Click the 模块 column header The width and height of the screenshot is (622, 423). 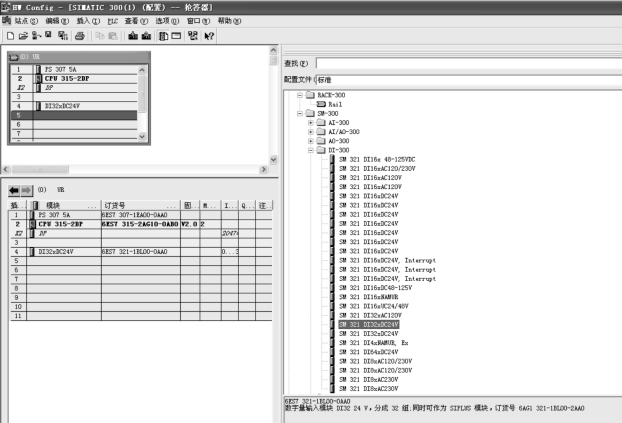pos(66,205)
